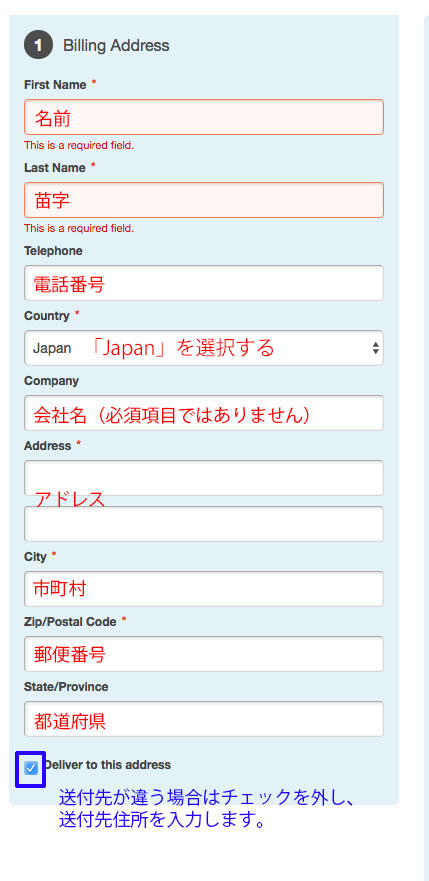Select the second Address line field
Image resolution: width=429 pixels, height=881 pixels.
click(x=204, y=524)
